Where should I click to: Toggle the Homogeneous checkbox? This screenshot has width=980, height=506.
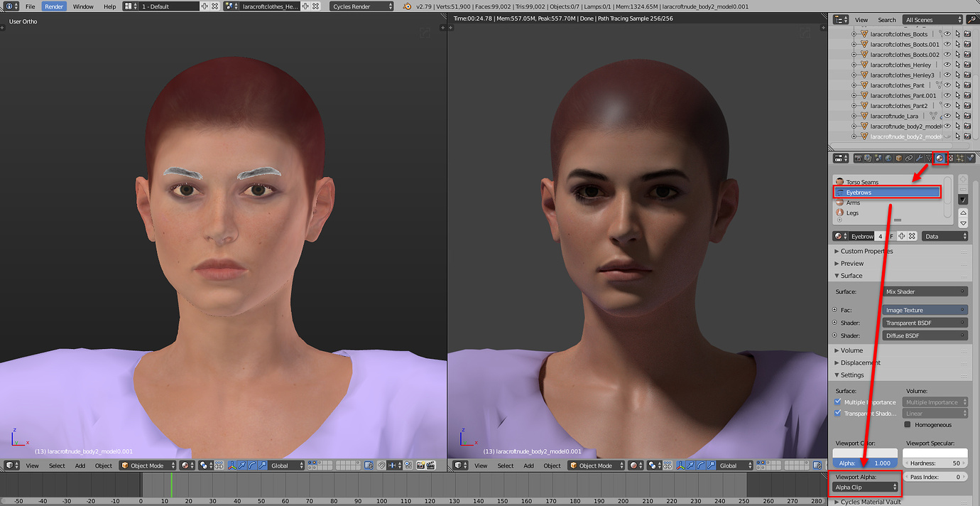[908, 424]
